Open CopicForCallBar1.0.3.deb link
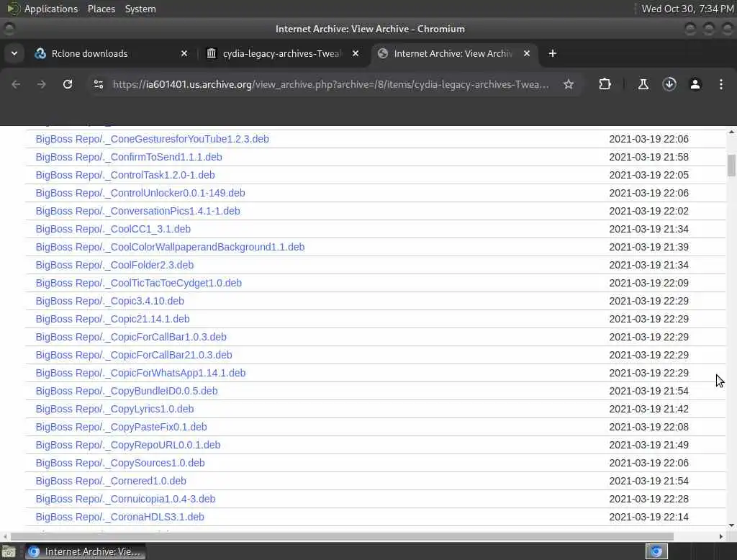This screenshot has width=737, height=560. coord(131,337)
